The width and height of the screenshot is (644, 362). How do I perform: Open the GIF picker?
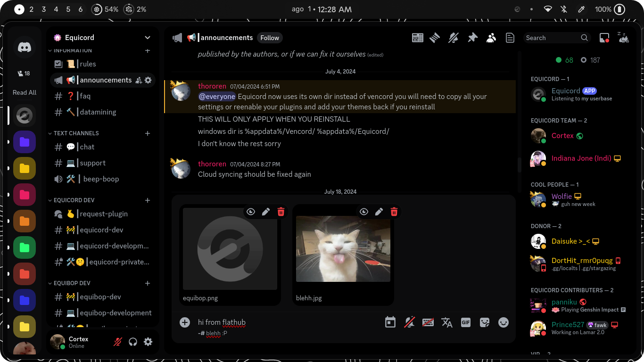pos(466,322)
